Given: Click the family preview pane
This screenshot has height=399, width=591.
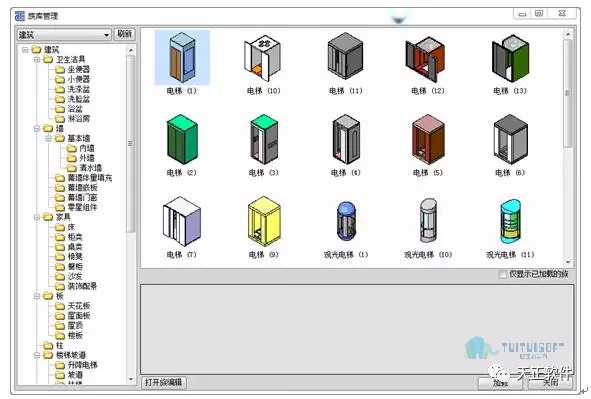Looking at the screenshot, I should [357, 329].
